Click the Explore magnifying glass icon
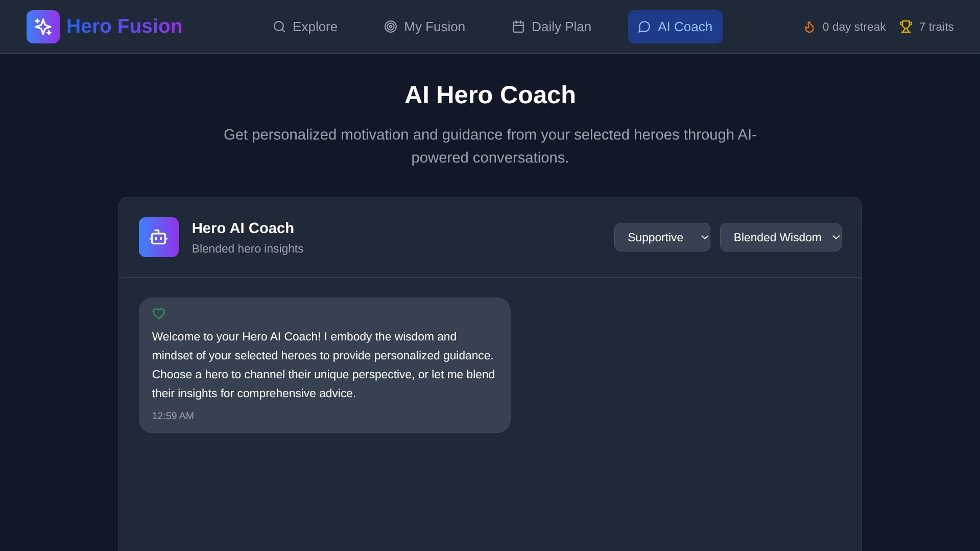The width and height of the screenshot is (980, 551). (x=279, y=27)
